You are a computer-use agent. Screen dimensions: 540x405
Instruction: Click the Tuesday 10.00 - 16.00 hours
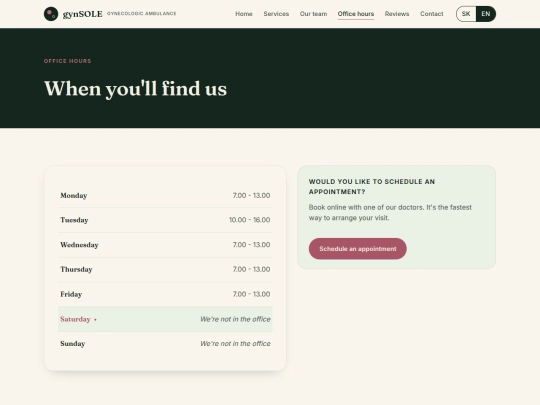(x=250, y=220)
